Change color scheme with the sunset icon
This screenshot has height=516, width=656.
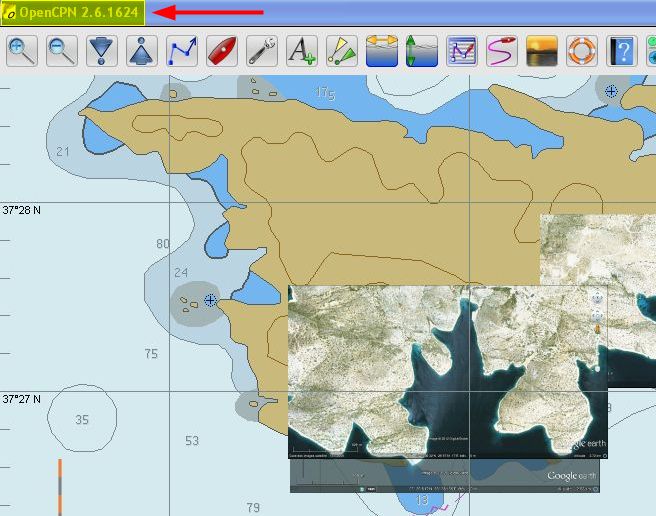coord(542,51)
